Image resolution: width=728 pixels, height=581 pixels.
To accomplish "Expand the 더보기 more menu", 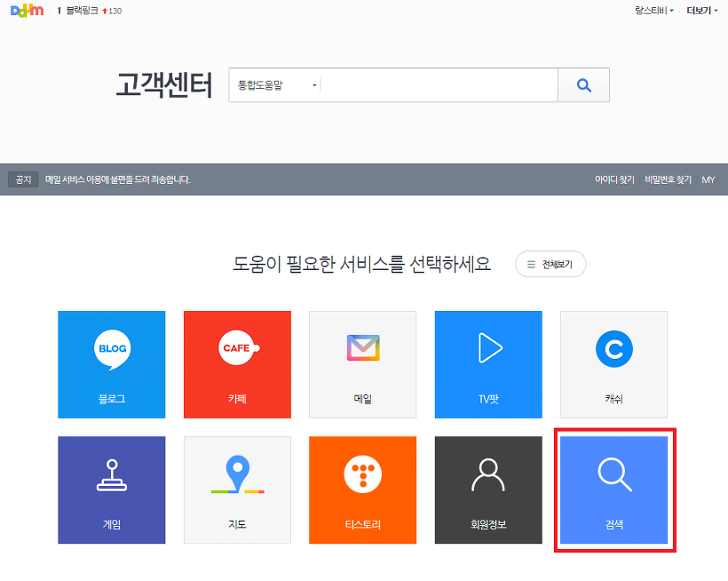I will point(702,11).
